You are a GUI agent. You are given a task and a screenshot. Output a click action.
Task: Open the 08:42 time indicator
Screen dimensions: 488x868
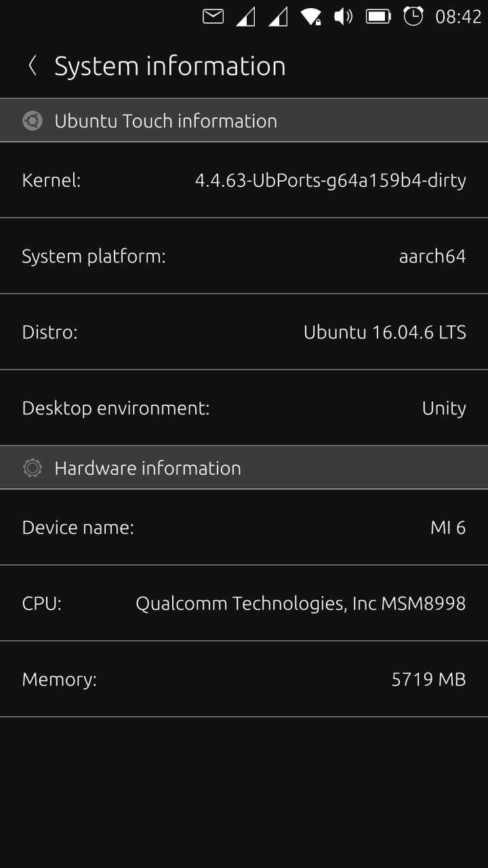458,16
